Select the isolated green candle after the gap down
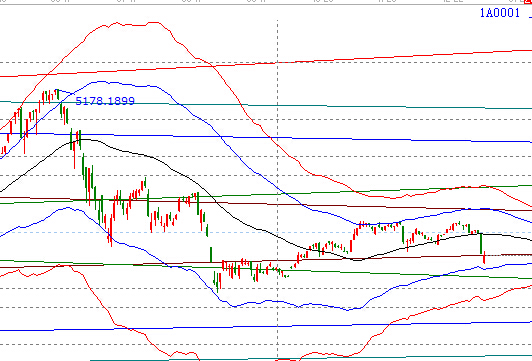This screenshot has width=532, height=361. [x=211, y=254]
